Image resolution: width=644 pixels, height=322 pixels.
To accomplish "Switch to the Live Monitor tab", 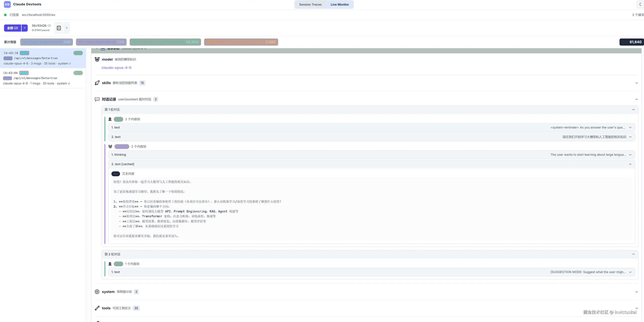I will point(339,5).
